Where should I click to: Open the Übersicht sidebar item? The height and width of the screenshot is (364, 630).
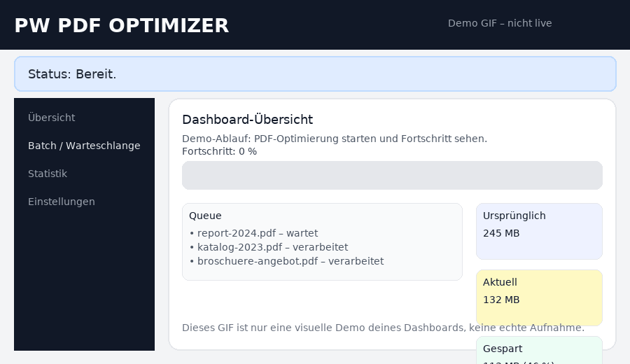pos(51,118)
